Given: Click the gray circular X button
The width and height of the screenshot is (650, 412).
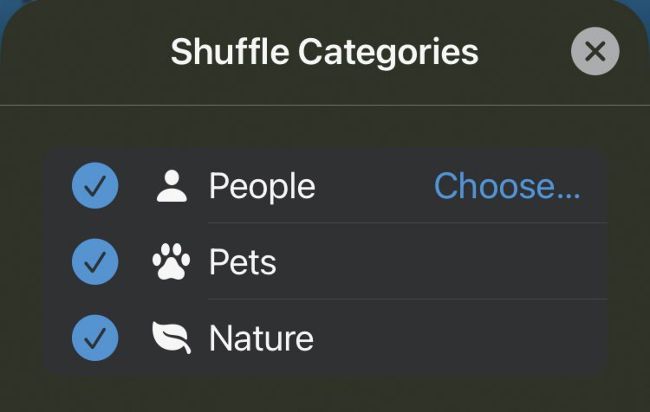Looking at the screenshot, I should [595, 51].
